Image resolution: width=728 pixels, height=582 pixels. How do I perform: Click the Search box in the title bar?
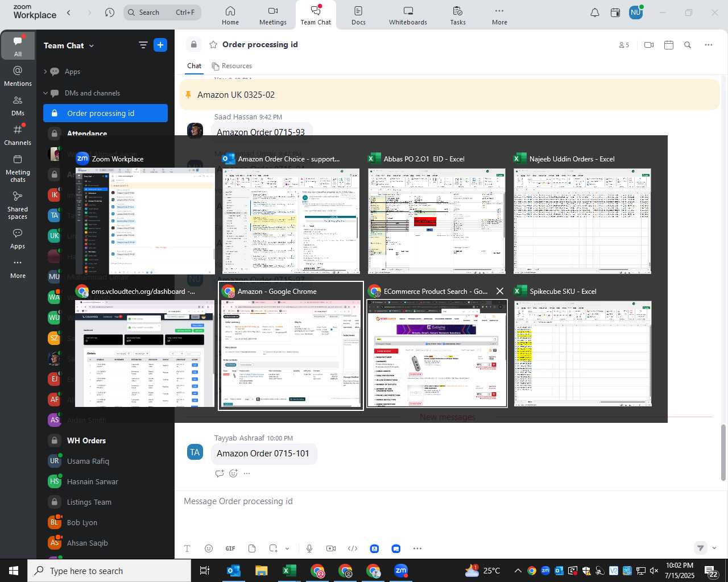[162, 13]
